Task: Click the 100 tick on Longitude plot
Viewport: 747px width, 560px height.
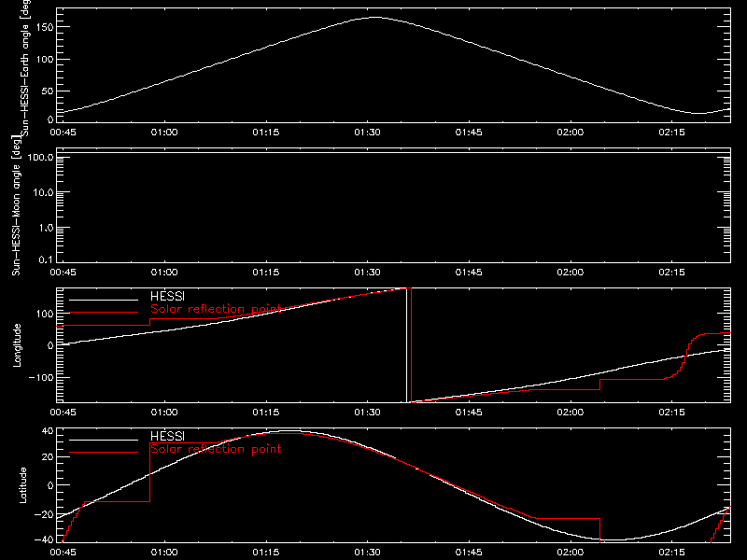Action: tap(45, 314)
